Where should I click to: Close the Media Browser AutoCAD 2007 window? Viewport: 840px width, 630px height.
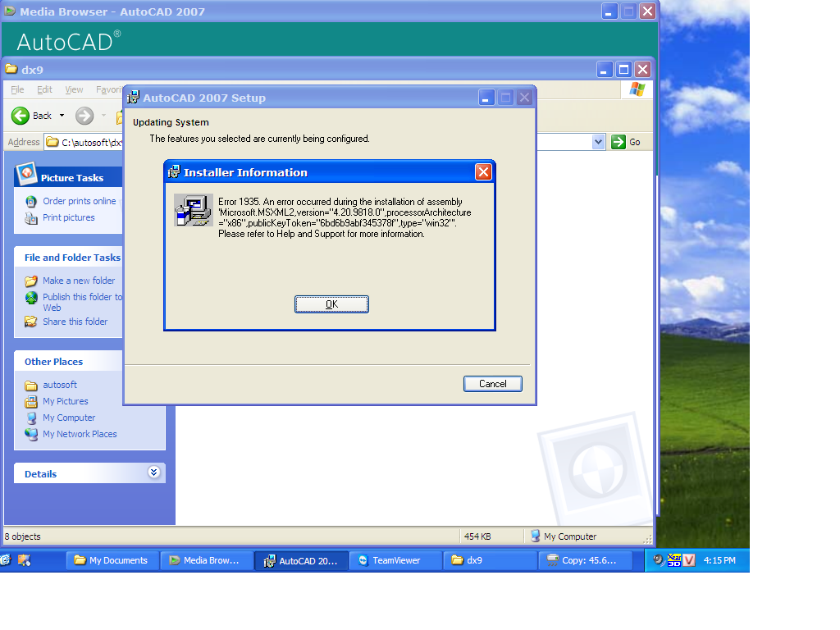648,11
